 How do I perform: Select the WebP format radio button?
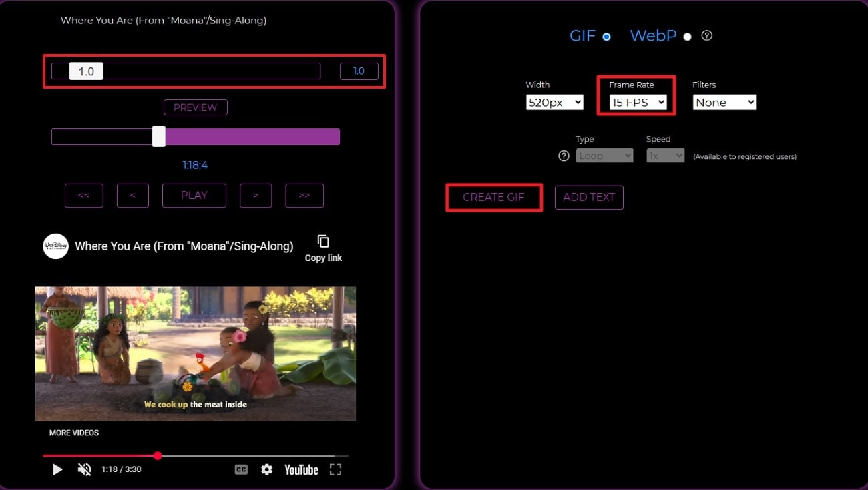click(x=688, y=37)
